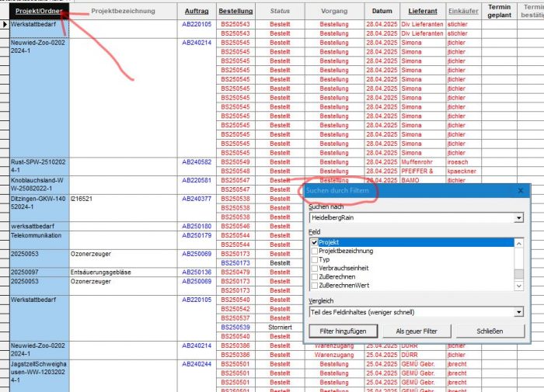This screenshot has height=392, width=544.
Task: Close the Suchen durch Filtern dialog with X
Action: tap(520, 190)
